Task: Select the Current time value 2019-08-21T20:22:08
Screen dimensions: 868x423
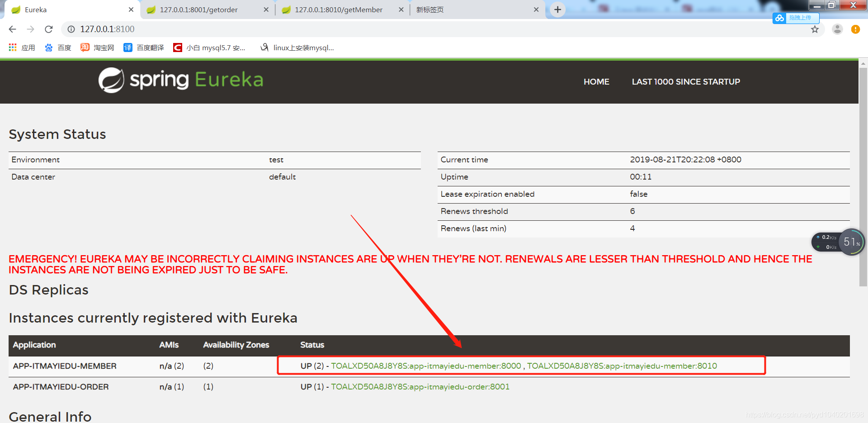Action: (x=685, y=160)
